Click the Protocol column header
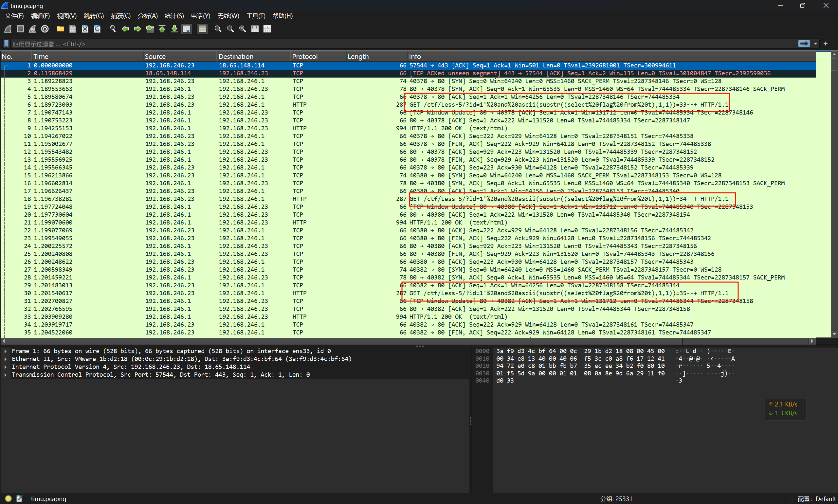838x504 pixels. click(x=305, y=56)
